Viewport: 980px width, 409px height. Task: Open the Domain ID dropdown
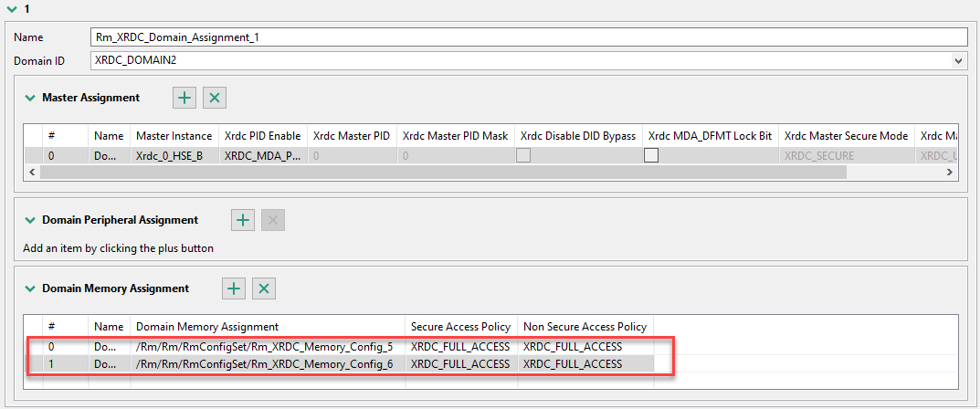(x=958, y=60)
